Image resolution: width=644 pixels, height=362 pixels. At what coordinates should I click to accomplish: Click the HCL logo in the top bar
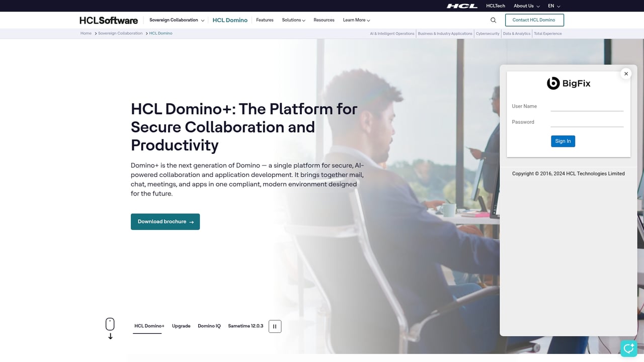pos(461,6)
